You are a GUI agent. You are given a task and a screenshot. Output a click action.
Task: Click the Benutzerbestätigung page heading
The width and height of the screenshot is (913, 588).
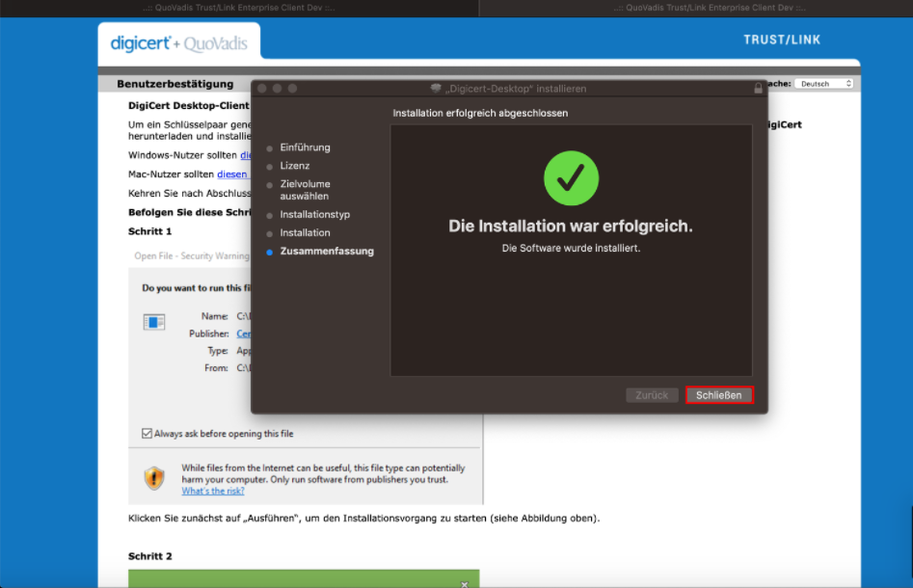tap(175, 84)
